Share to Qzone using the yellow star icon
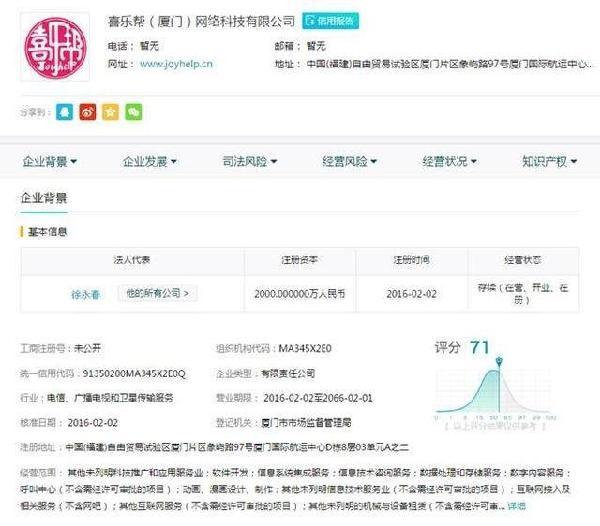 [x=110, y=112]
